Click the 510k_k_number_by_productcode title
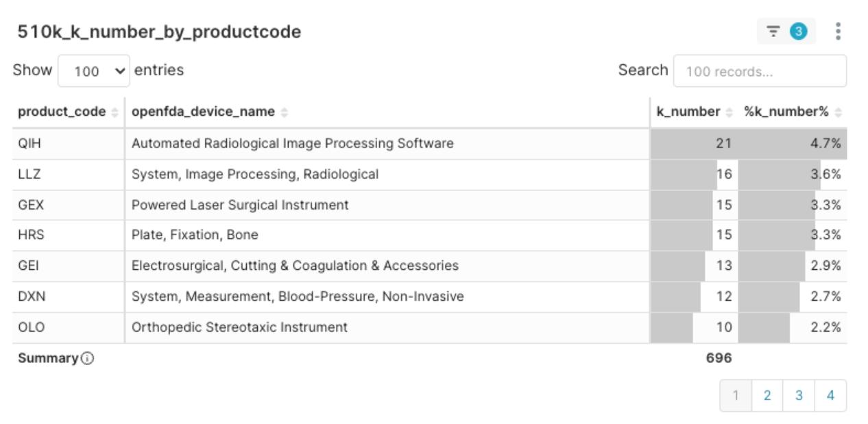The image size is (868, 424). coord(159,32)
